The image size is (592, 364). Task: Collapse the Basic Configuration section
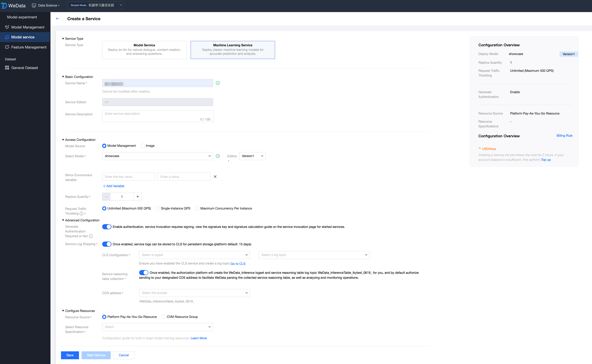pyautogui.click(x=63, y=77)
